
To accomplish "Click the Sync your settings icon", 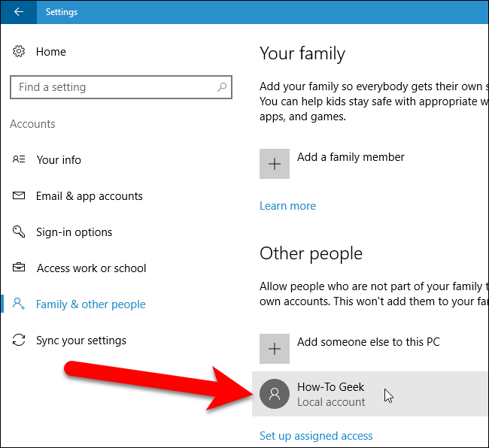I will [x=20, y=341].
